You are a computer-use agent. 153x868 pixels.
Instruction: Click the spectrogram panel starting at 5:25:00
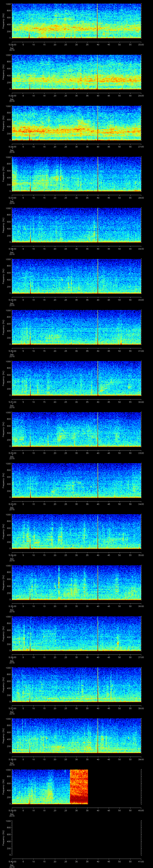pyautogui.click(x=76, y=72)
